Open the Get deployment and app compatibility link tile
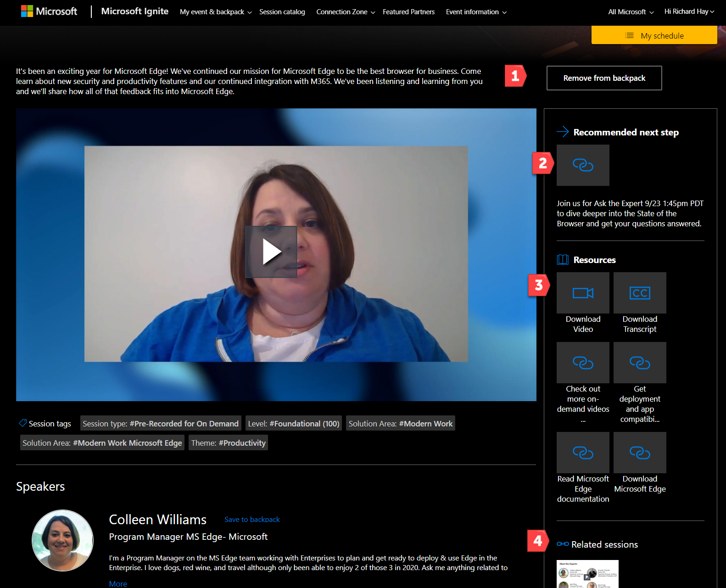This screenshot has width=726, height=588. [x=640, y=363]
